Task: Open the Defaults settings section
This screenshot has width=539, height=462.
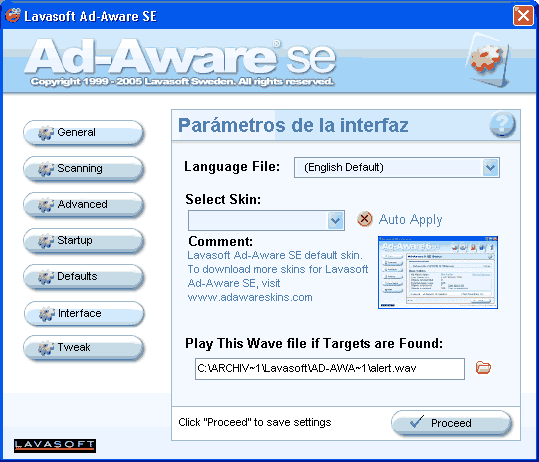Action: coord(83,276)
